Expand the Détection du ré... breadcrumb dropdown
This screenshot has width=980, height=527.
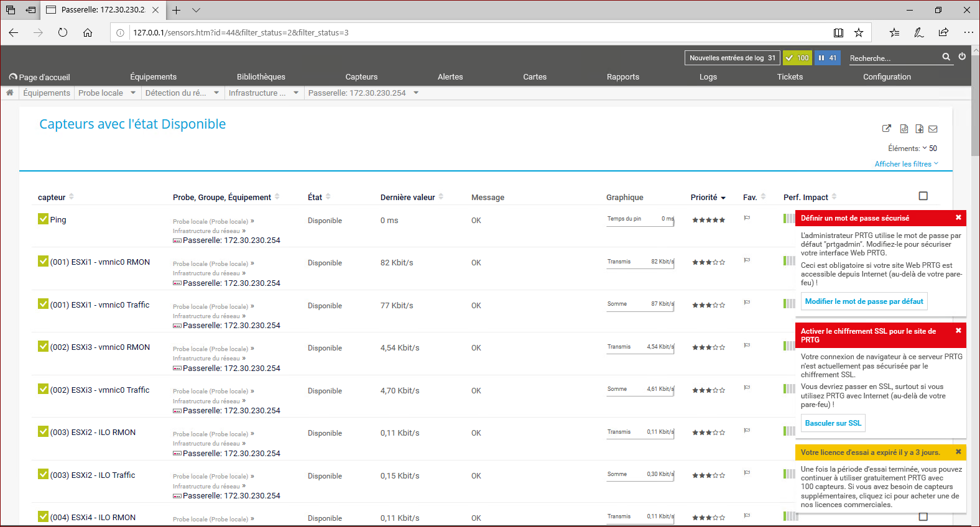(x=216, y=93)
